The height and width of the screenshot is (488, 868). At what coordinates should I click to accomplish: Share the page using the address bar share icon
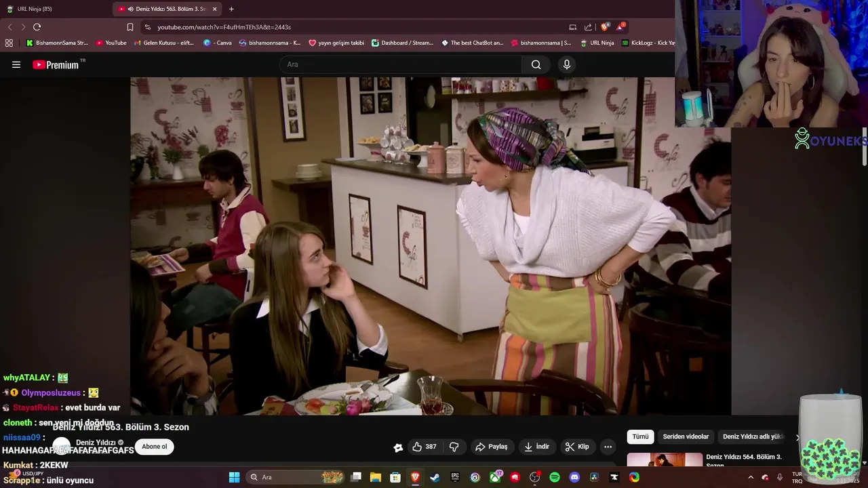(588, 27)
